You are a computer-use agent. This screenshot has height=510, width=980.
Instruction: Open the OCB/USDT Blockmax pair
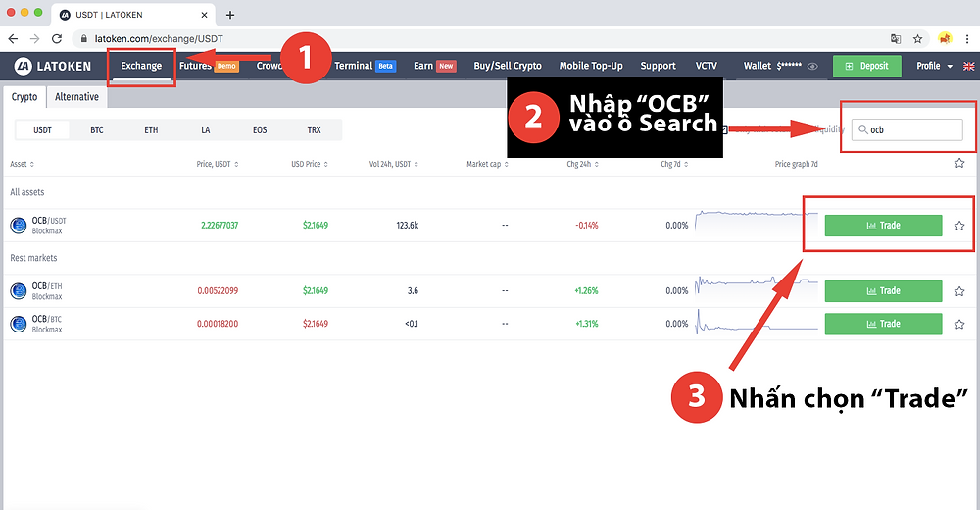click(49, 226)
